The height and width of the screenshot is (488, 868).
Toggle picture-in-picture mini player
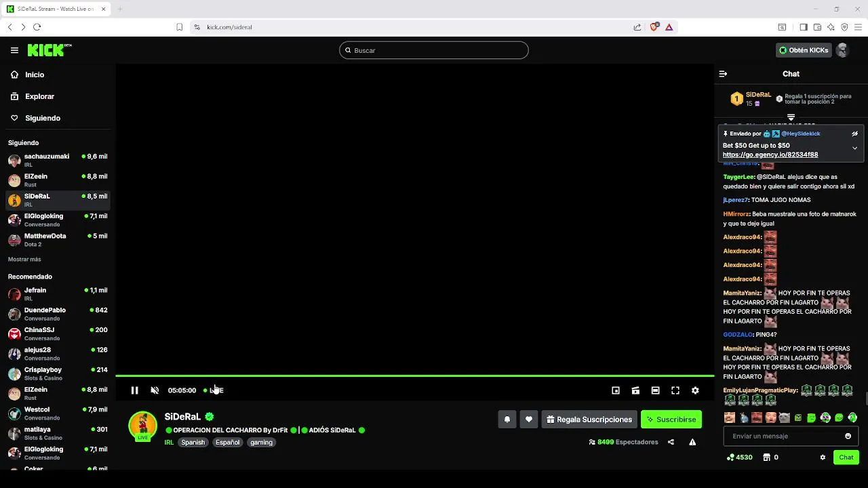pos(616,390)
